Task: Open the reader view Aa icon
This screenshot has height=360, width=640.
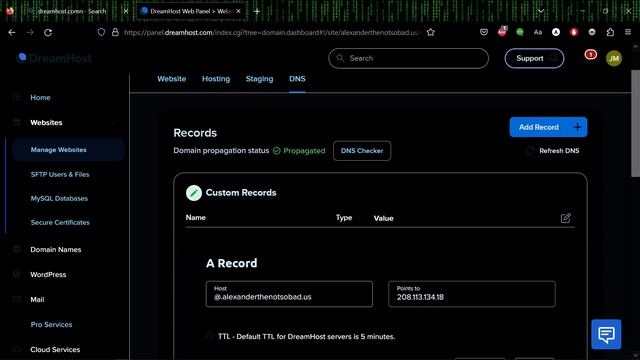Action: 538,32
